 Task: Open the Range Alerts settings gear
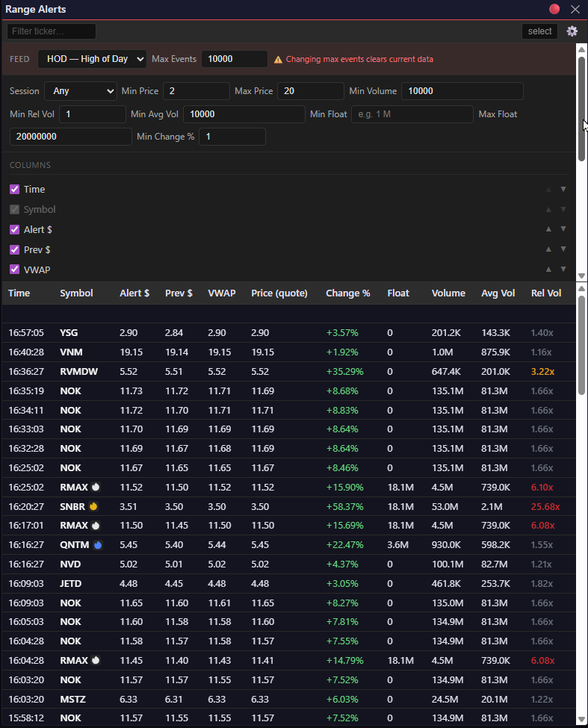click(572, 31)
